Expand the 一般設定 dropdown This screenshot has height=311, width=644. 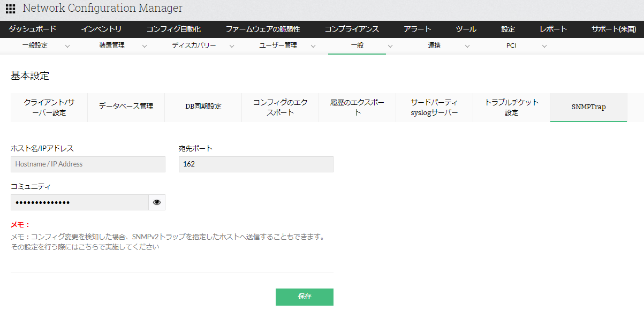[67, 46]
